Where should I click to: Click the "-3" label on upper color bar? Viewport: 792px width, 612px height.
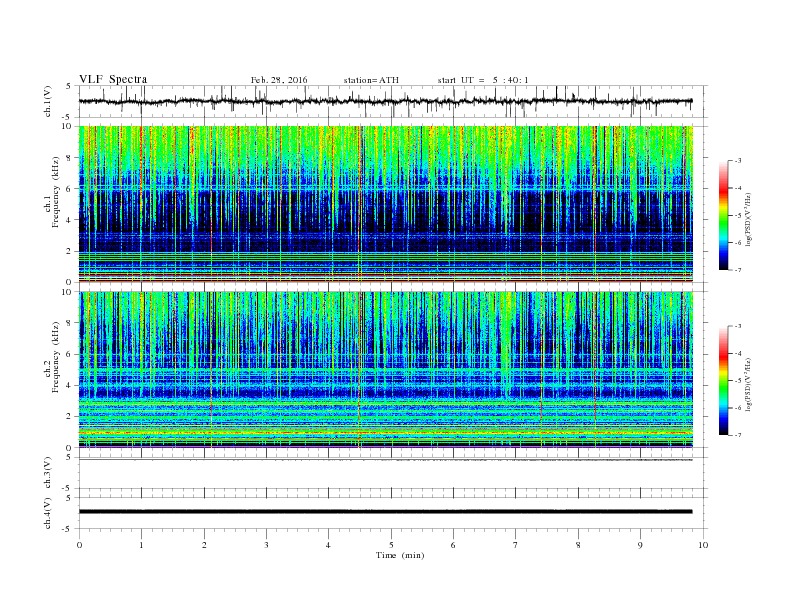point(738,161)
